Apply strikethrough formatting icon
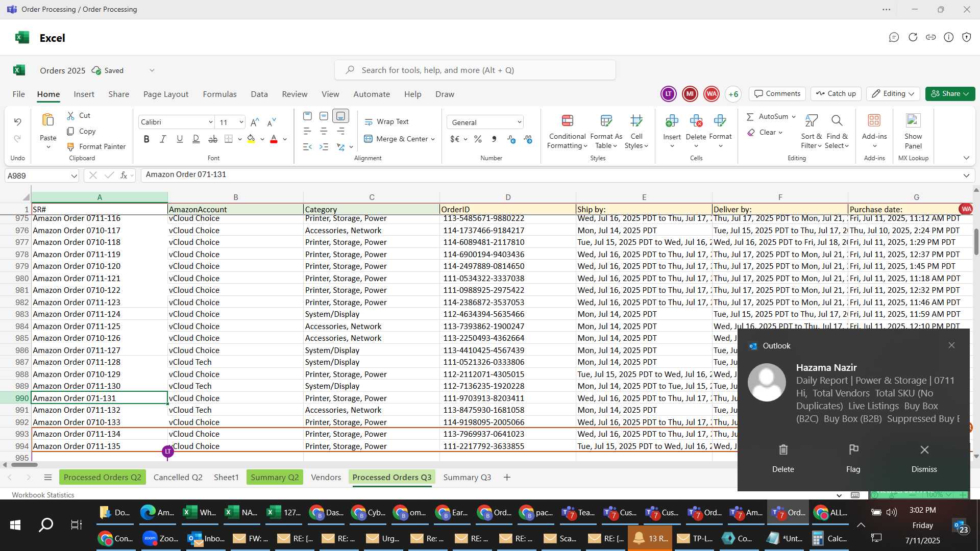The height and width of the screenshot is (551, 980). (213, 139)
